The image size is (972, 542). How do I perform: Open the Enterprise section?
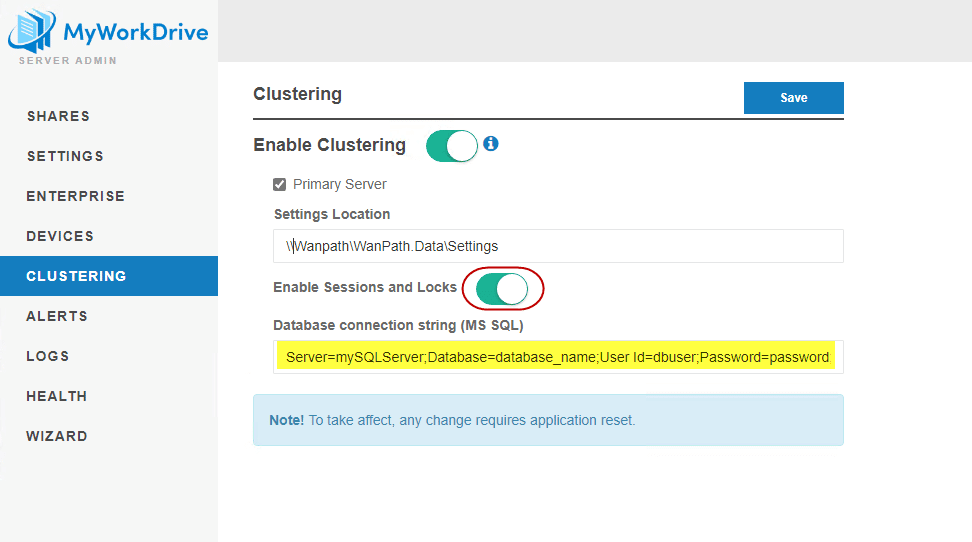pyautogui.click(x=76, y=196)
